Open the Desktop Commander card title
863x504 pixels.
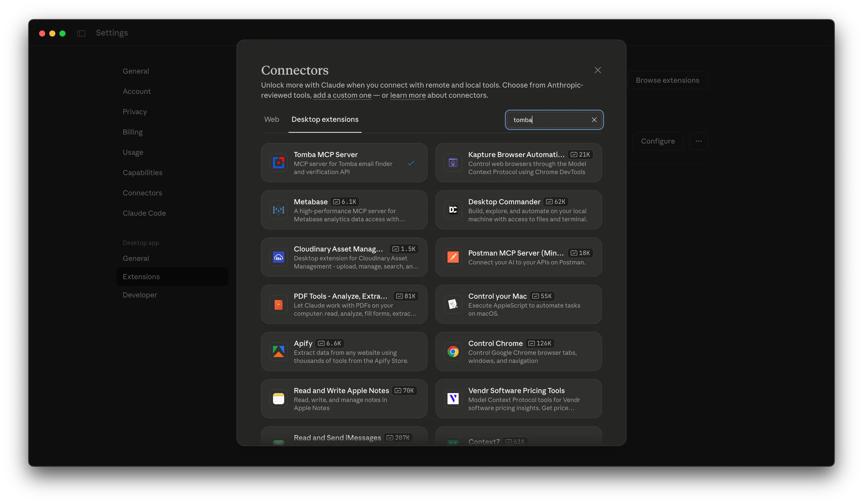tap(504, 202)
